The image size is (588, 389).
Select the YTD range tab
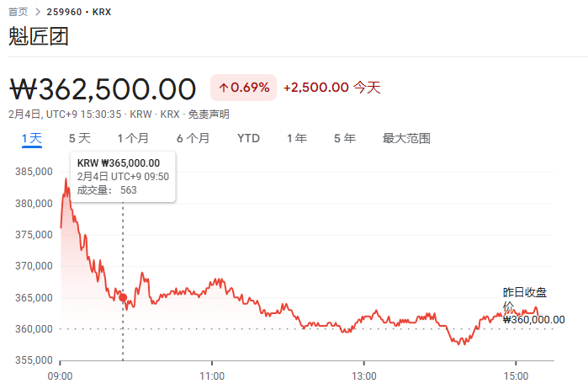coord(248,138)
